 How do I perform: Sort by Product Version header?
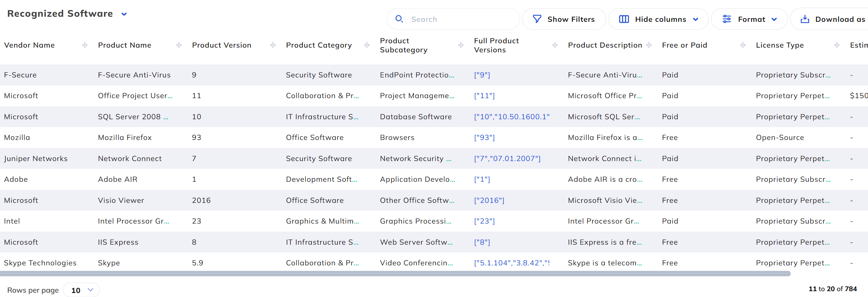[222, 45]
